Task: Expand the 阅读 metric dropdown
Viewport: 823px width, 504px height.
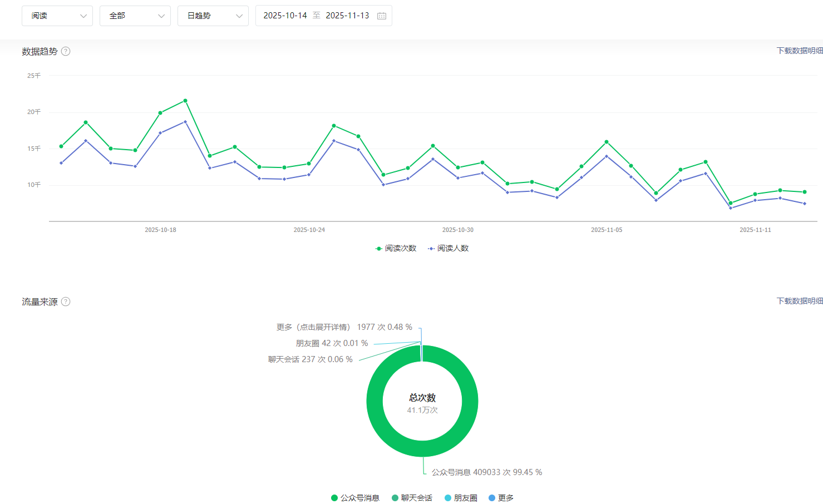Action: tap(57, 16)
